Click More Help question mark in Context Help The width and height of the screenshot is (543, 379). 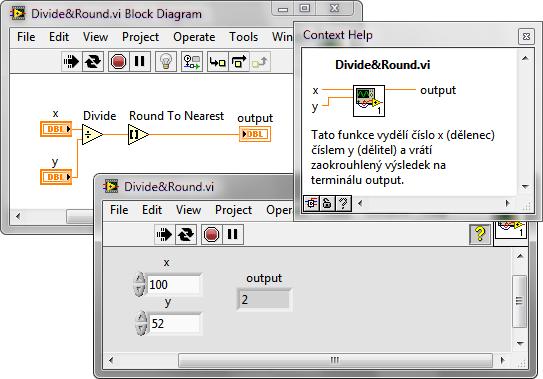coord(343,203)
